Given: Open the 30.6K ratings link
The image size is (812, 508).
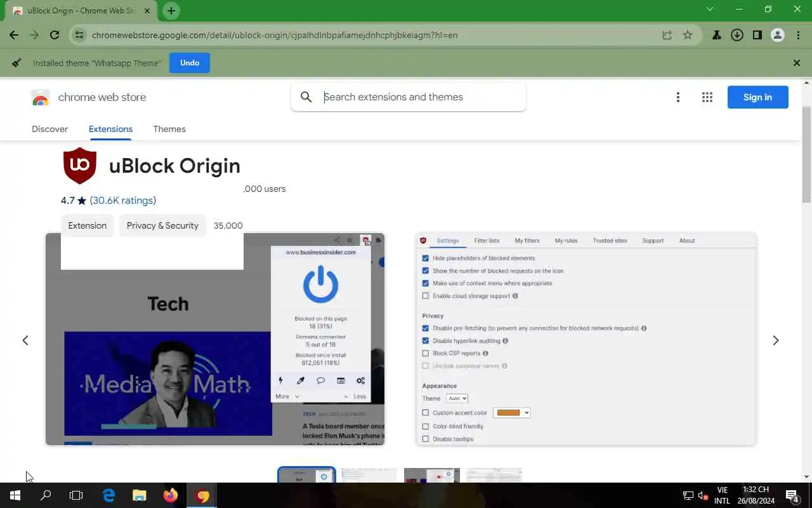Looking at the screenshot, I should click(123, 201).
